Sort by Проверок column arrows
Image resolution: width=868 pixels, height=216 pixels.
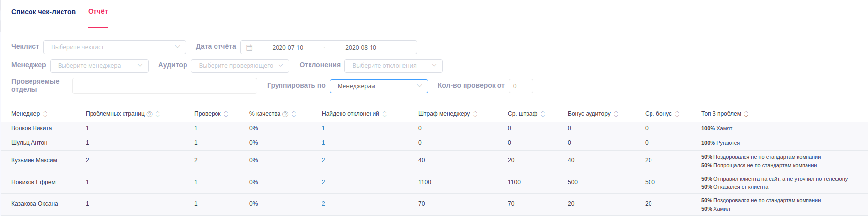tap(226, 114)
